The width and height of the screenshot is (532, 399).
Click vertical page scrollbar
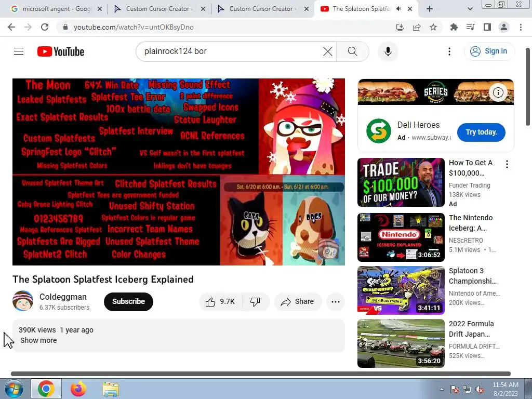click(528, 87)
